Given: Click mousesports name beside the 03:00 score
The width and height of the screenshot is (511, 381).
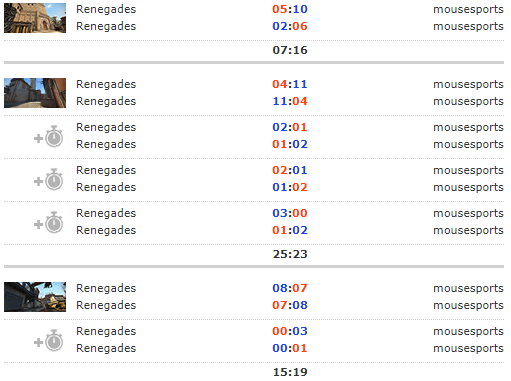Looking at the screenshot, I should 468,213.
